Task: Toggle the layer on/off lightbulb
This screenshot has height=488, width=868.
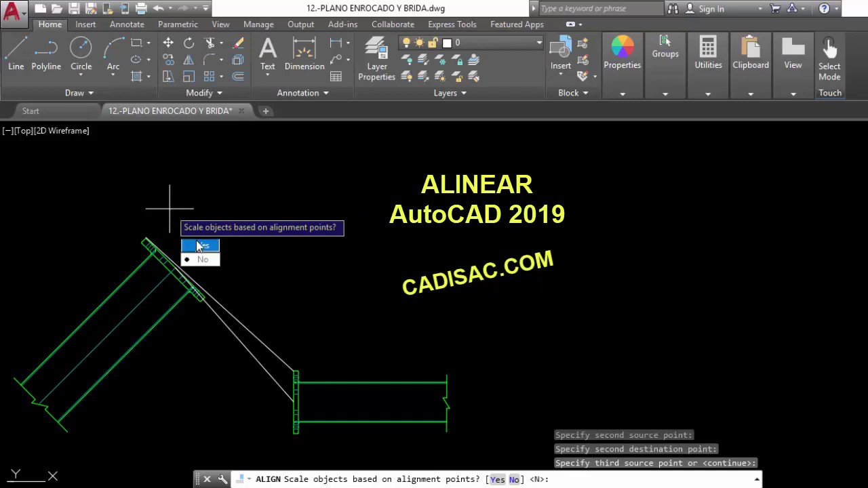Action: click(x=407, y=43)
